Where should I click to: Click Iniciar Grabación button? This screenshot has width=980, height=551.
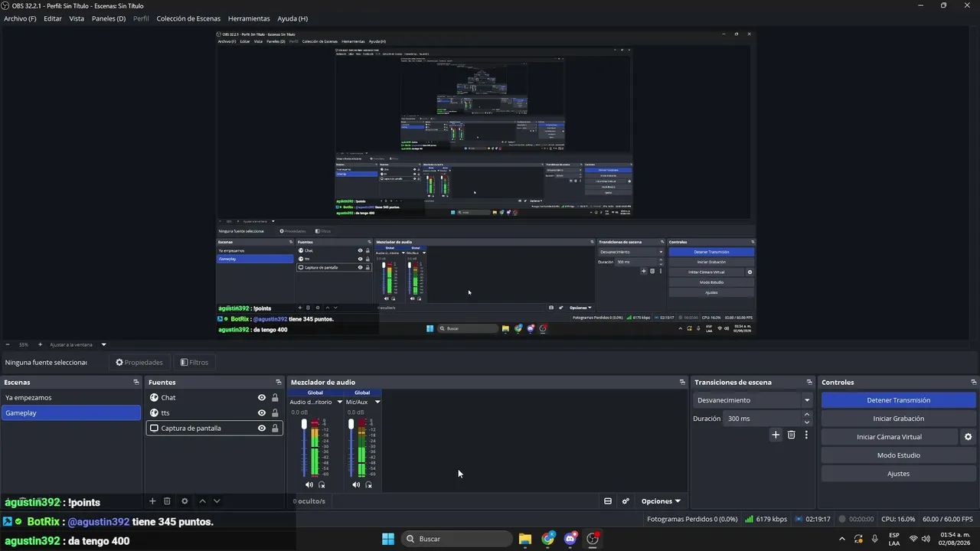click(899, 419)
